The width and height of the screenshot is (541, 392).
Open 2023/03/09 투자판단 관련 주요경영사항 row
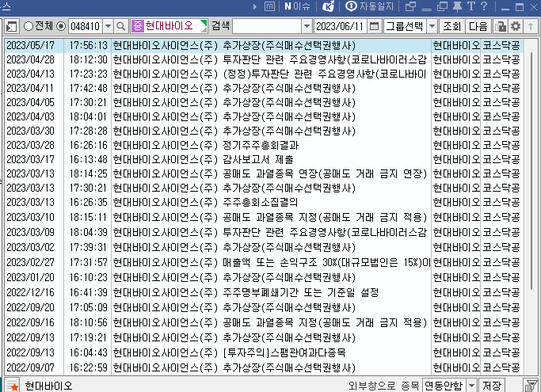tap(264, 232)
